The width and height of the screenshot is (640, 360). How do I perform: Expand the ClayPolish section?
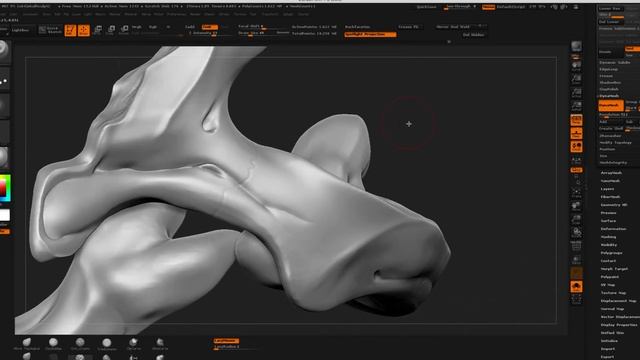click(609, 89)
